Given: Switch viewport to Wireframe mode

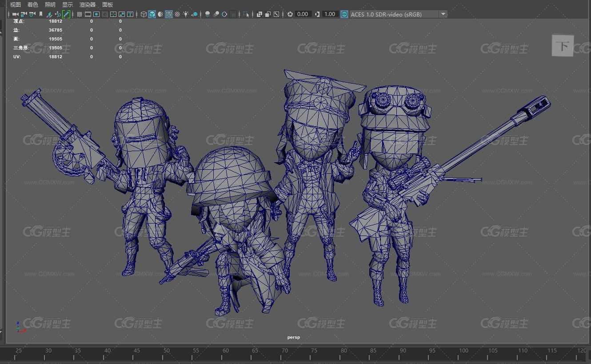Looking at the screenshot, I should [x=144, y=14].
